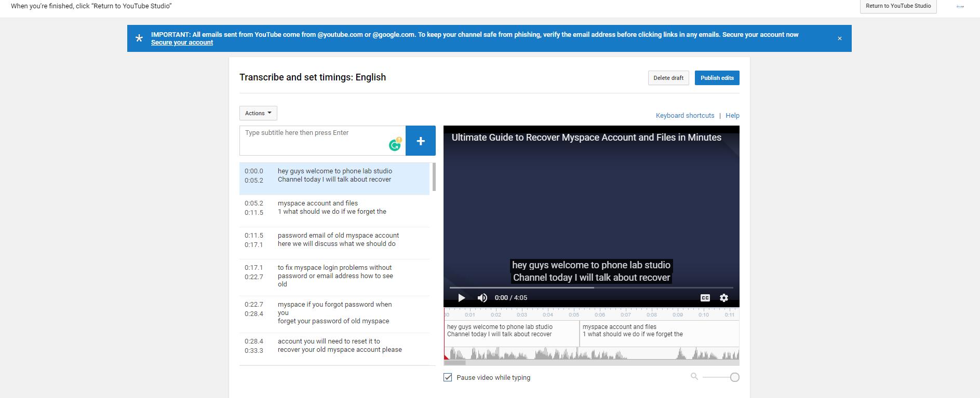
Task: Click the 0:28.4 start time in list
Action: click(x=254, y=341)
